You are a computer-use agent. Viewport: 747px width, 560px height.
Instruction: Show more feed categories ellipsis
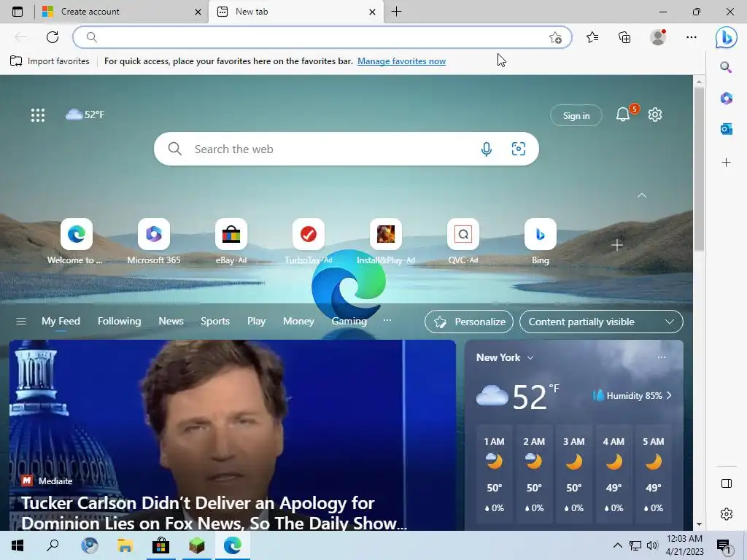point(387,321)
